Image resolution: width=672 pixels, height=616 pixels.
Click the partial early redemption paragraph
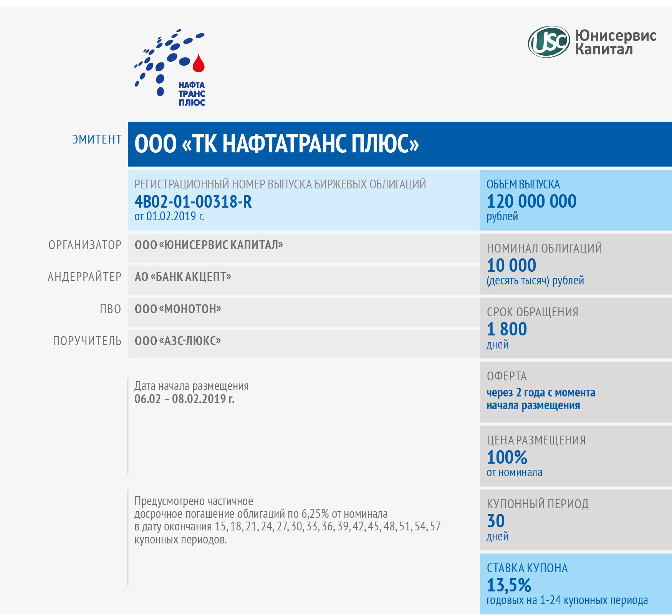[287, 520]
